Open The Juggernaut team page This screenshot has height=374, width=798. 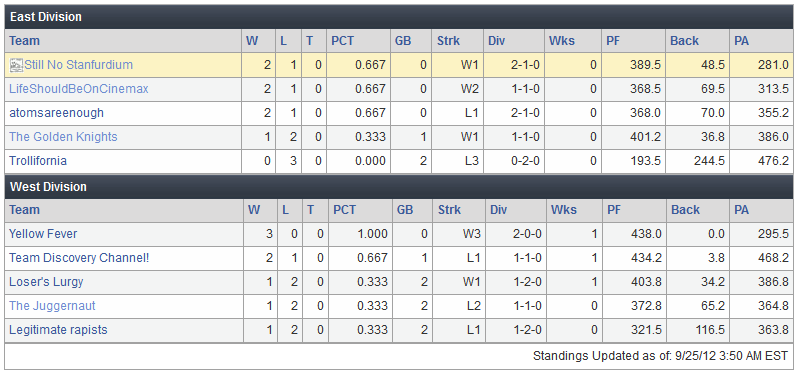coord(52,306)
